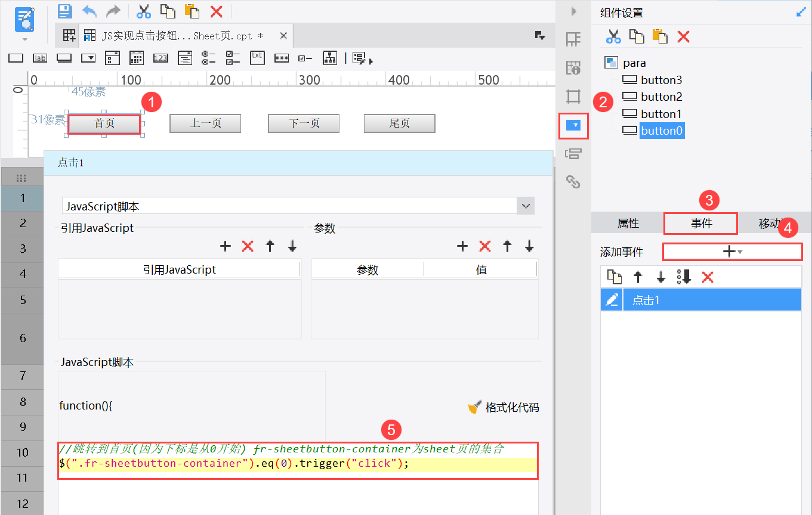Image resolution: width=812 pixels, height=515 pixels.
Task: Delete a row in the 引用JavaScript section
Action: (x=248, y=246)
